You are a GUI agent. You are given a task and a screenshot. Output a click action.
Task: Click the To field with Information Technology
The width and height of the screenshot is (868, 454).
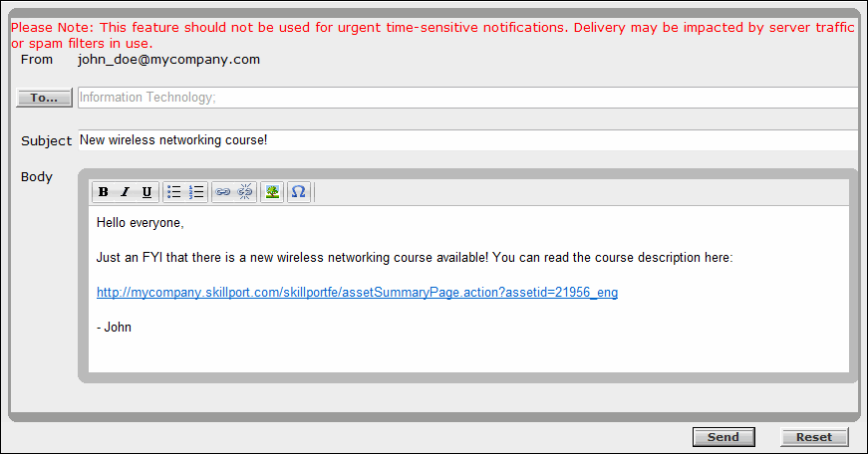[x=466, y=98]
